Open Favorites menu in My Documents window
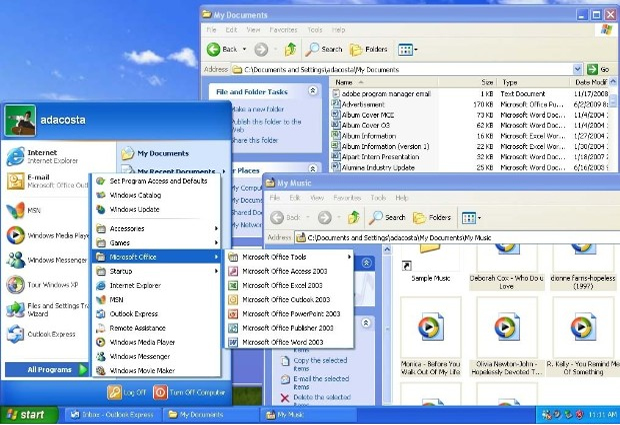The height and width of the screenshot is (425, 620). [x=283, y=30]
